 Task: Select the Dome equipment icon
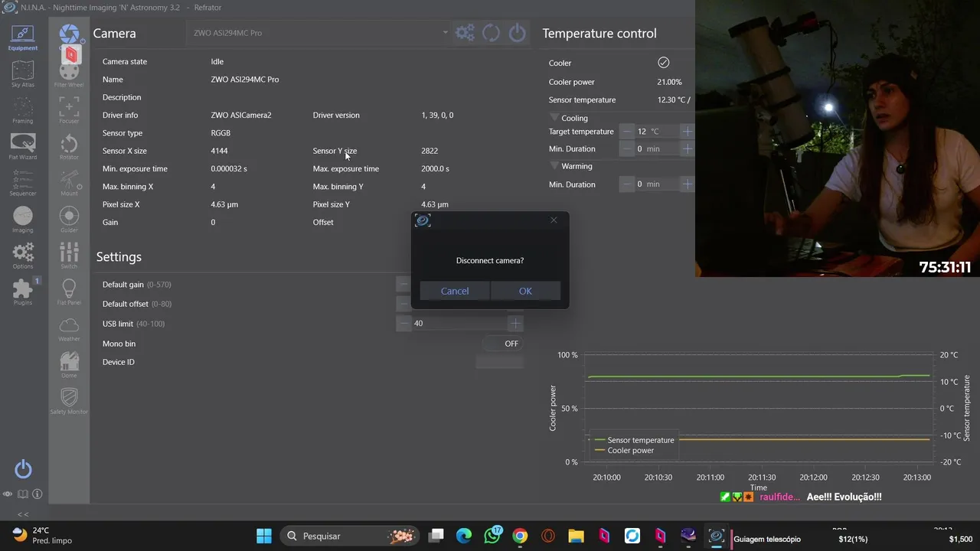point(69,364)
